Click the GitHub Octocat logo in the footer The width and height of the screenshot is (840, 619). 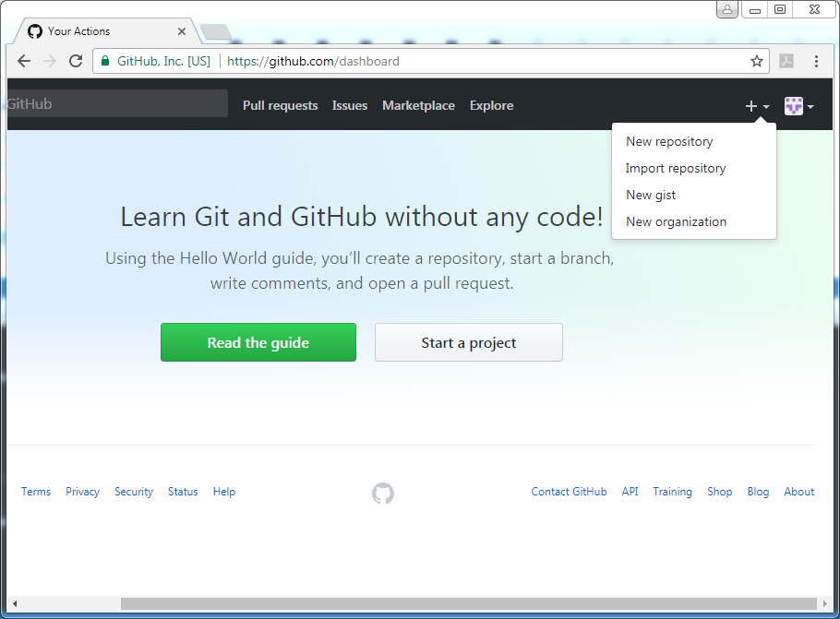(383, 494)
